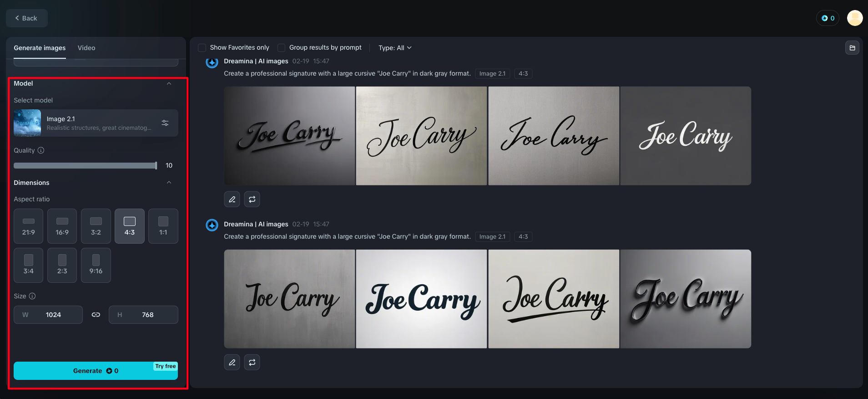Click edit prompt pencil under second result
This screenshot has height=399, width=868.
pyautogui.click(x=232, y=362)
